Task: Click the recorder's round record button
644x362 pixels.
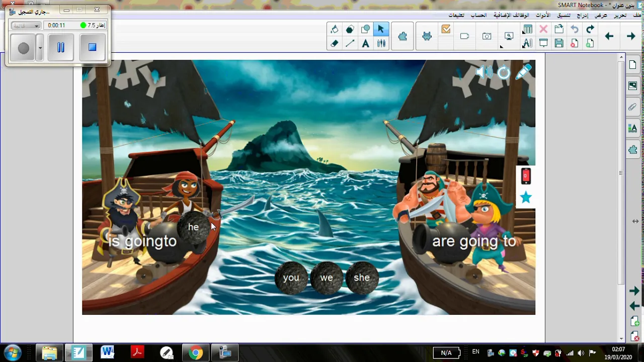Action: (24, 48)
